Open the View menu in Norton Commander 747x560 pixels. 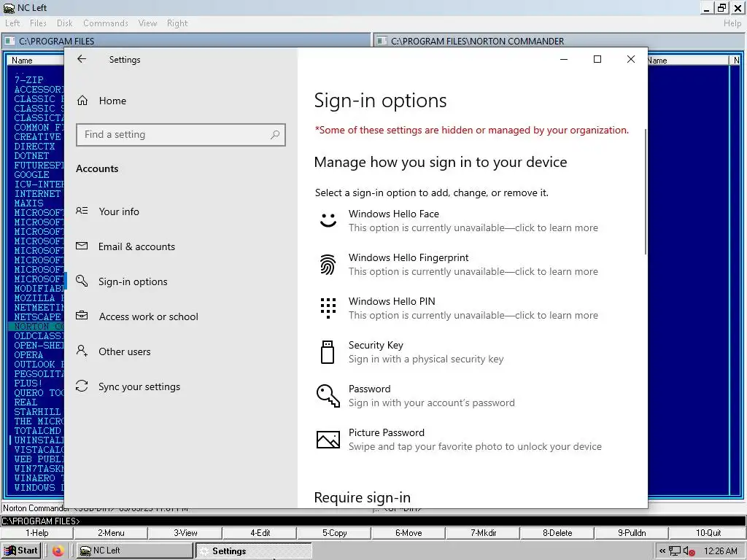pos(147,23)
